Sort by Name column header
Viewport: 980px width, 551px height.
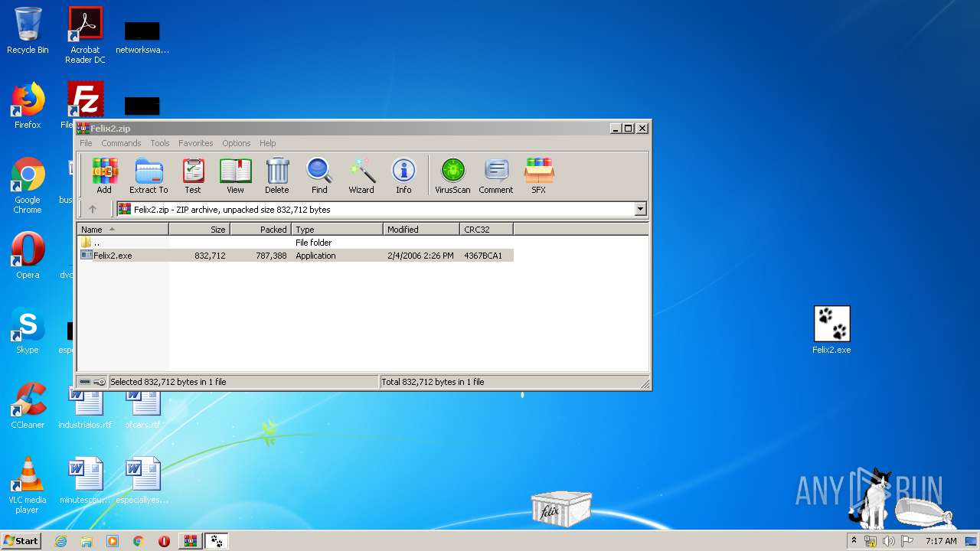point(123,229)
